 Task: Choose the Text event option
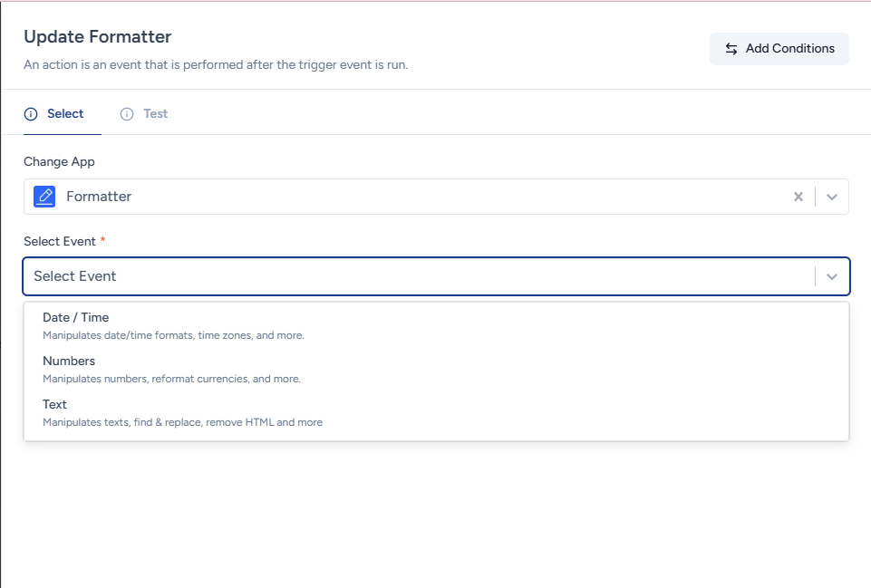point(54,405)
